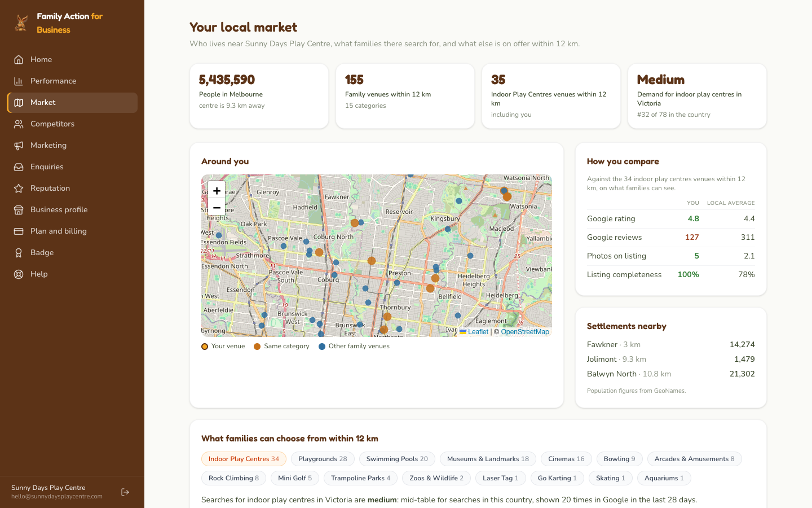Select the Aquariums 1 chip
812x508 pixels.
coord(664,478)
